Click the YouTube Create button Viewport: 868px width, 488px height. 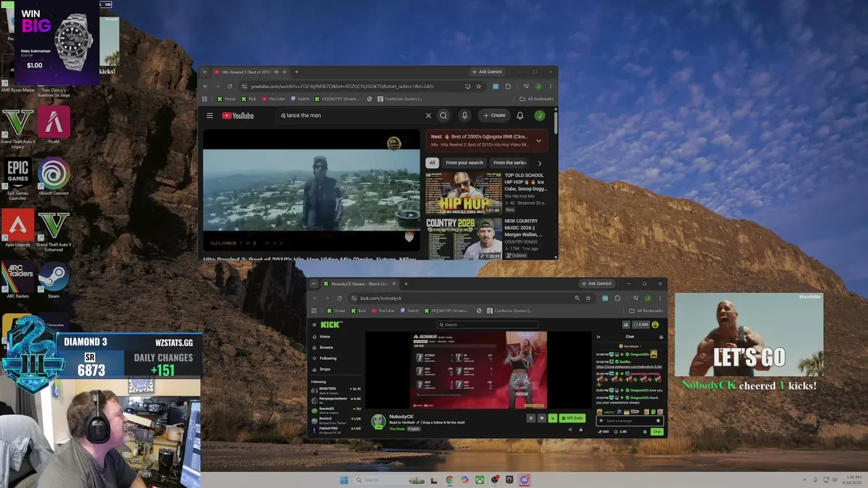[x=494, y=115]
